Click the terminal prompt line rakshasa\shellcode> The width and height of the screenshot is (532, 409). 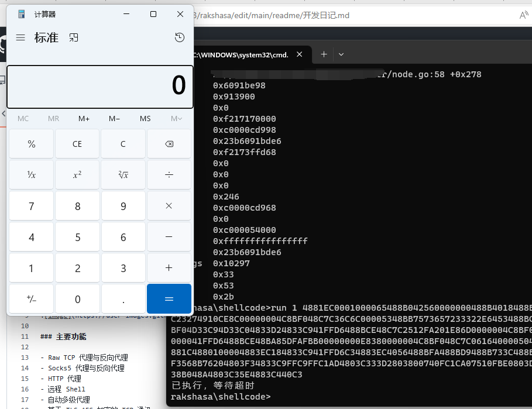(x=221, y=397)
